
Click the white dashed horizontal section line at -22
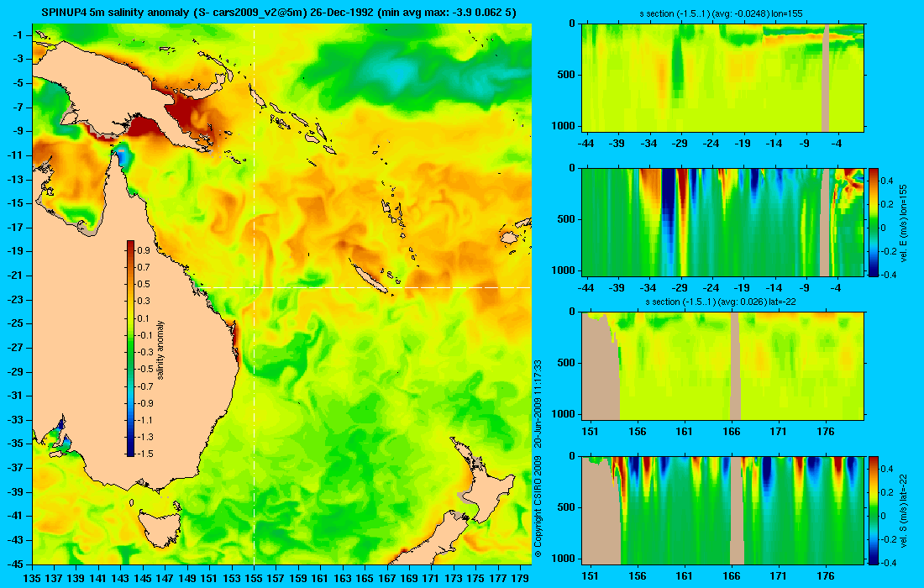pyautogui.click(x=365, y=287)
